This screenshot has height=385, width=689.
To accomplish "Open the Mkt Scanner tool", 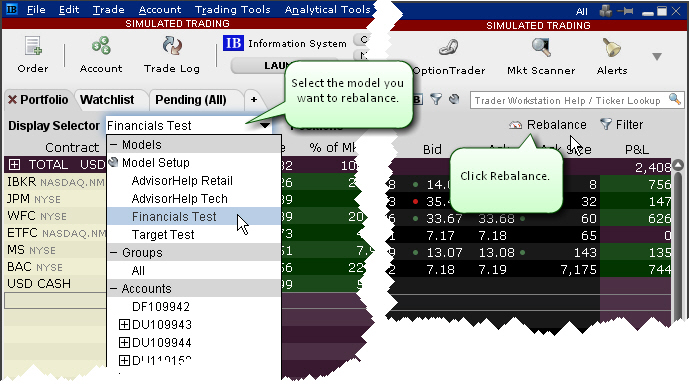I will click(541, 47).
